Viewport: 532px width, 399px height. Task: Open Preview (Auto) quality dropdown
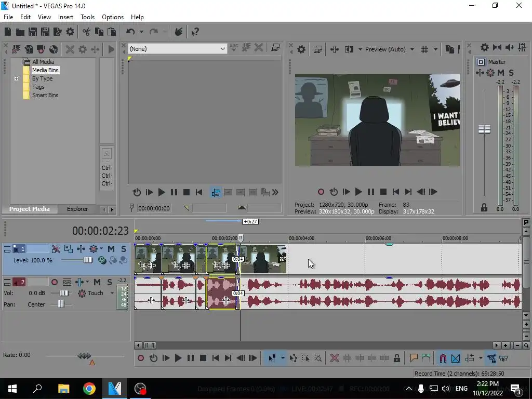point(412,49)
